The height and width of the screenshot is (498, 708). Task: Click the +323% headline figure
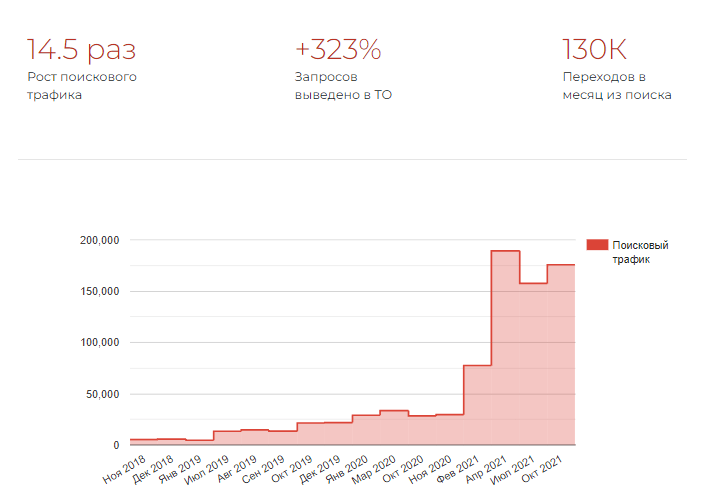[338, 49]
